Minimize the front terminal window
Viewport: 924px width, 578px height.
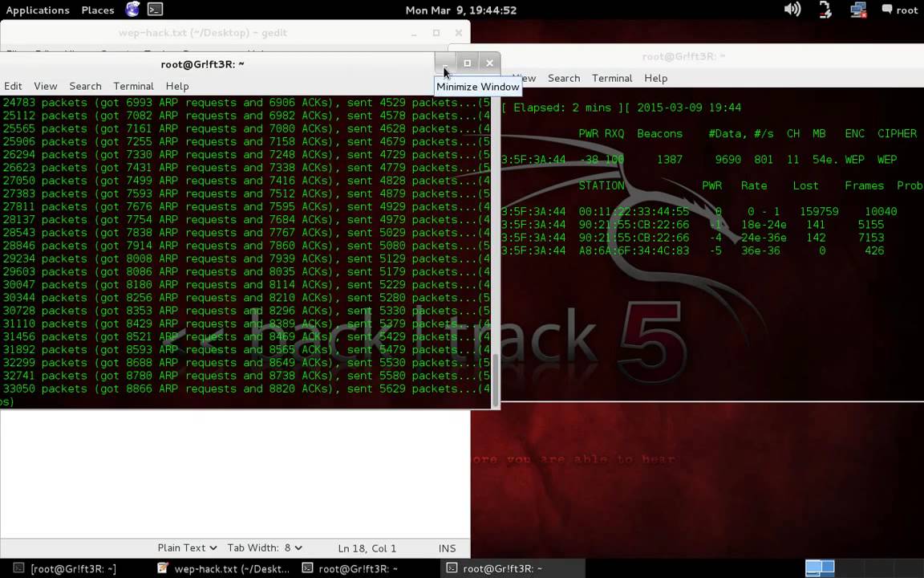[x=445, y=63]
